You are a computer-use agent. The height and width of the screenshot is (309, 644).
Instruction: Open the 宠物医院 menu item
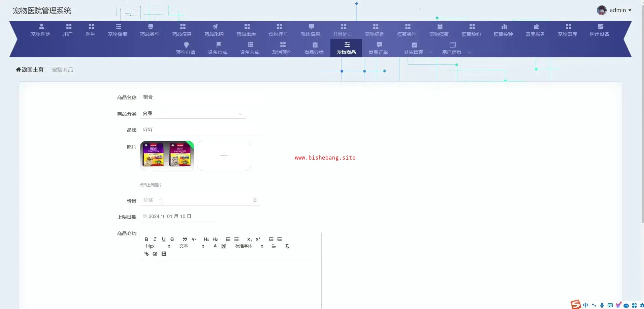(41, 30)
